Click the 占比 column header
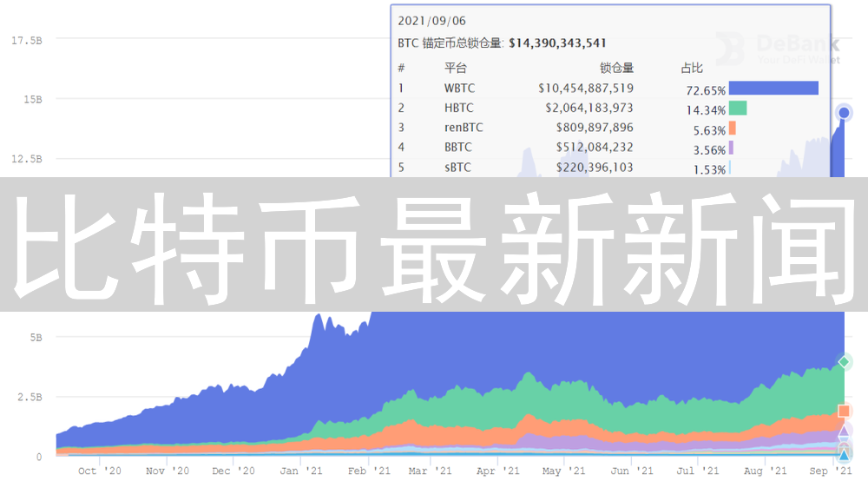Image resolution: width=868 pixels, height=488 pixels. (x=692, y=68)
